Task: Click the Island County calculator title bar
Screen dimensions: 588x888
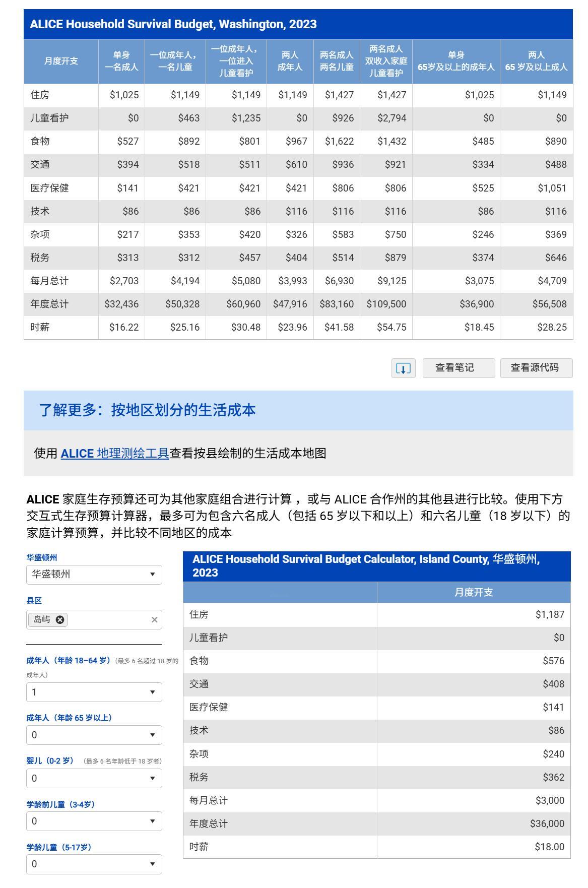Action: pyautogui.click(x=376, y=566)
